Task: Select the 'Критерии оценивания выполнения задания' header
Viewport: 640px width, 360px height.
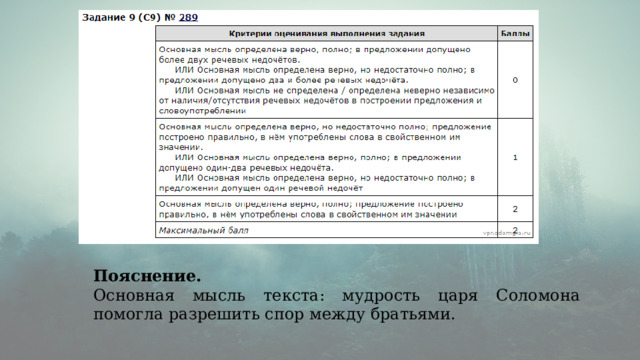Action: tap(327, 34)
